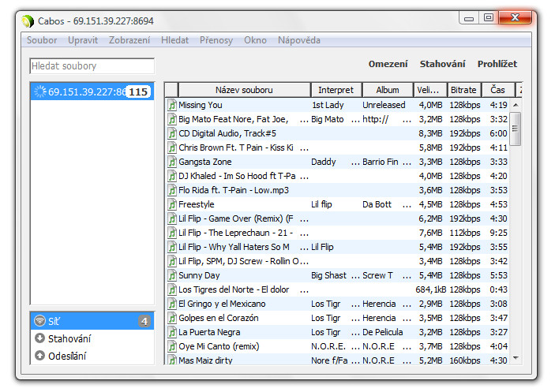Open the Okno menu
The width and height of the screenshot is (555, 392).
tap(255, 40)
